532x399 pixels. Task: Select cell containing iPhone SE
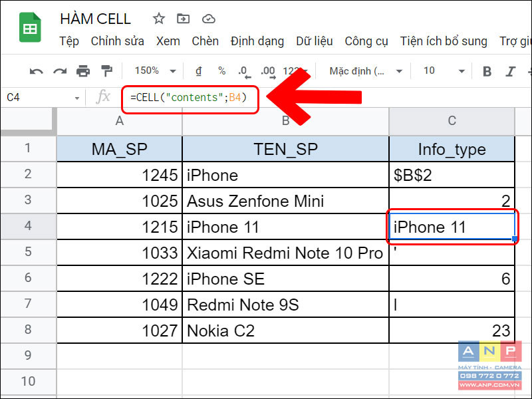[285, 279]
